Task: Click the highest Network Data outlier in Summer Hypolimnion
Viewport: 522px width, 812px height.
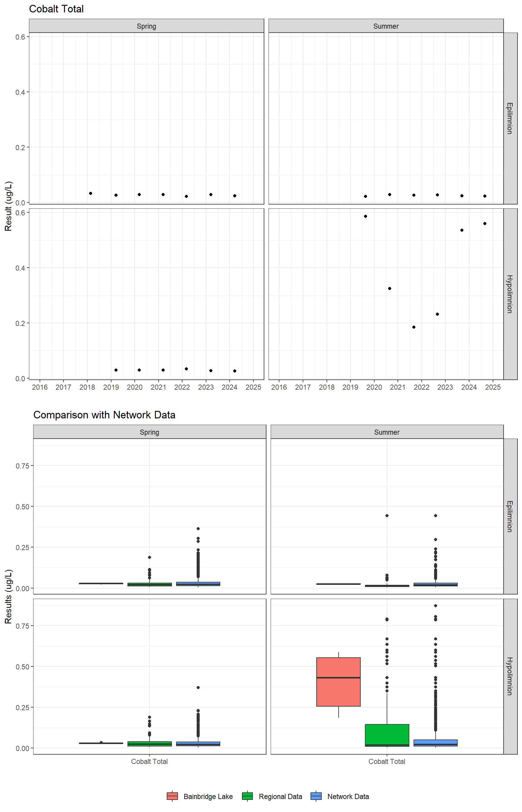Action: tap(436, 605)
